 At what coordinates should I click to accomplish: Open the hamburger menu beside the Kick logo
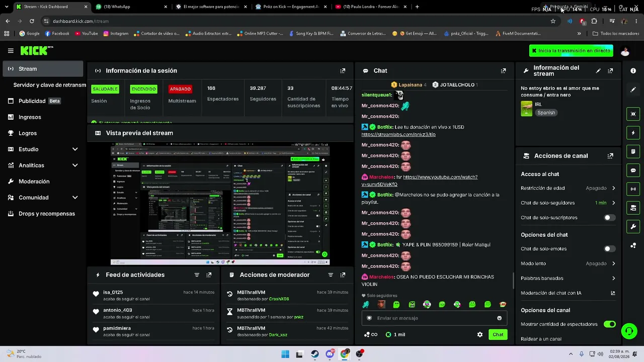coord(11,51)
